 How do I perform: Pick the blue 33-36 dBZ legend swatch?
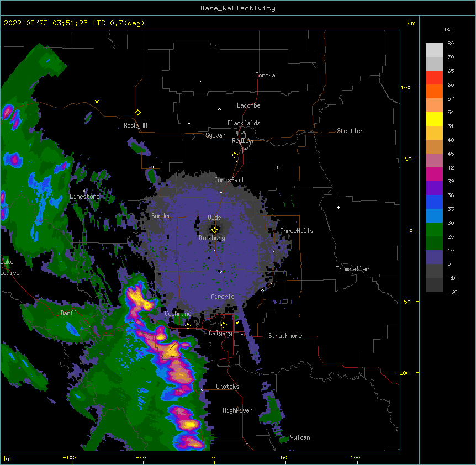click(434, 202)
